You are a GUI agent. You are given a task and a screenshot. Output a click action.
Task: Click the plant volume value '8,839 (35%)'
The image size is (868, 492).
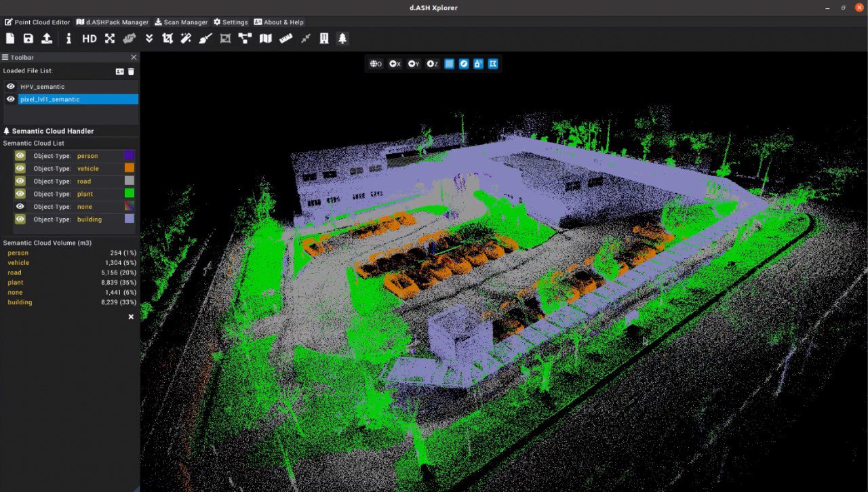(x=119, y=283)
